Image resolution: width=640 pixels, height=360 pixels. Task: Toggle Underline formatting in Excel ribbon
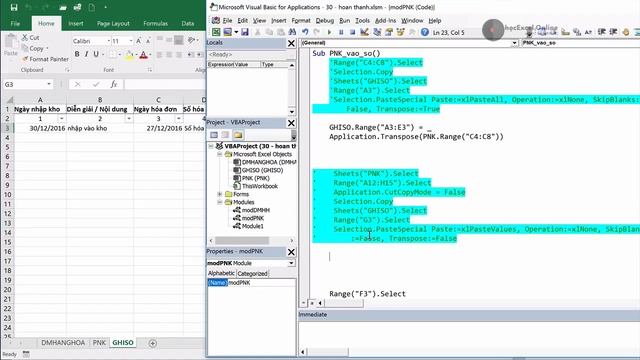(x=96, y=54)
